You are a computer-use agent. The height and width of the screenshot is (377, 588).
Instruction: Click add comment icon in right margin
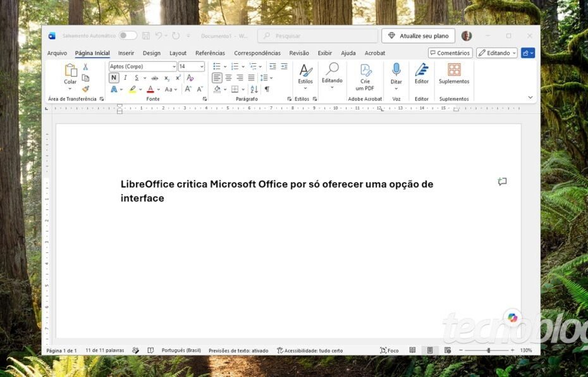(x=502, y=182)
